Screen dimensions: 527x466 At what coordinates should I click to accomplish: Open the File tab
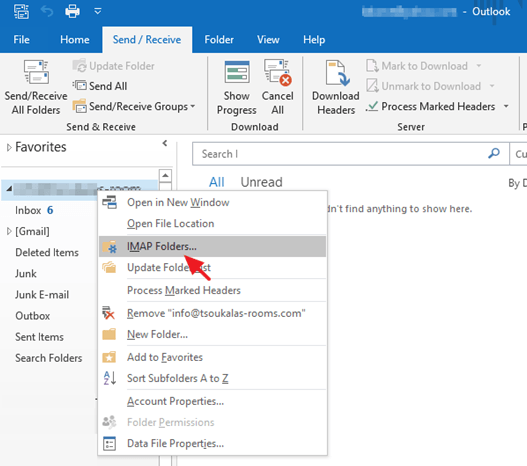(x=22, y=40)
